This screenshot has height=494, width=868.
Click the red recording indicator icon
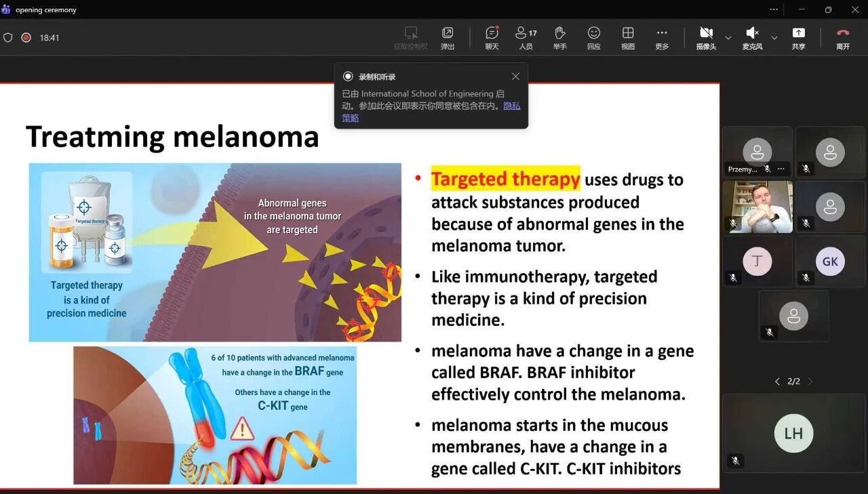pyautogui.click(x=26, y=38)
